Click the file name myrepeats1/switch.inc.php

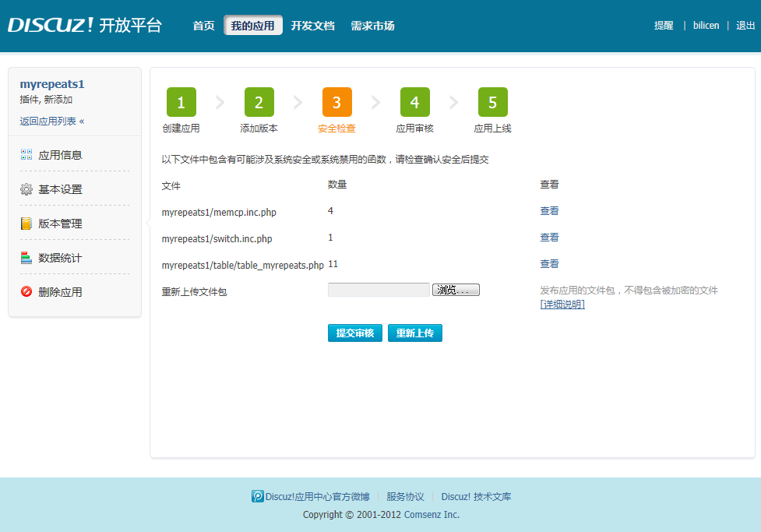click(217, 239)
